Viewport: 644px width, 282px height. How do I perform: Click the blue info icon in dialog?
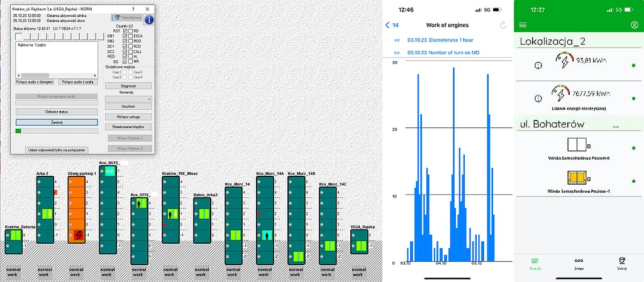pos(149,19)
